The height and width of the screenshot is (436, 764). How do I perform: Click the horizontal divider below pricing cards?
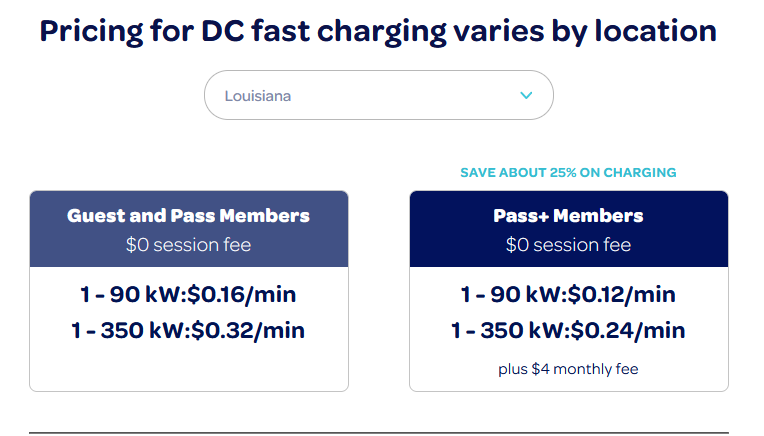point(378,433)
